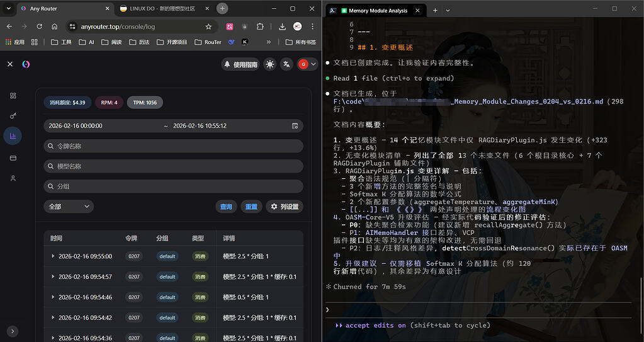The width and height of the screenshot is (644, 342).
Task: Click the start date 2026-02-16 00:00:00
Action: [76, 126]
